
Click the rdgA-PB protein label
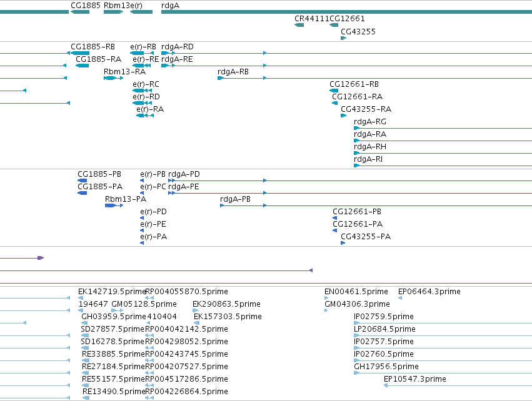[235, 199]
